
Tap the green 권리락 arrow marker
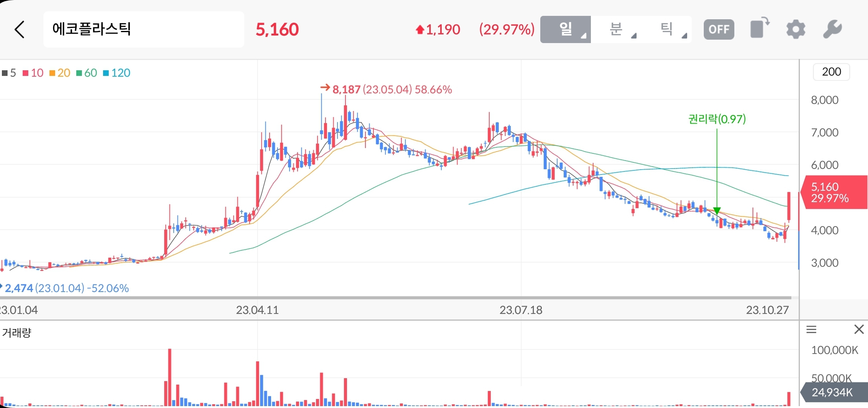[717, 211]
